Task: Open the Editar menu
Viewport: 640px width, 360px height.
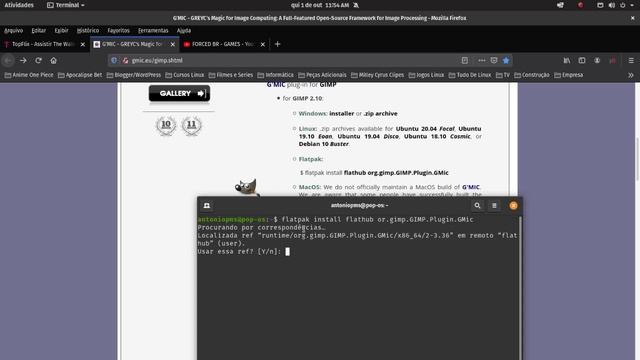Action: coord(39,31)
